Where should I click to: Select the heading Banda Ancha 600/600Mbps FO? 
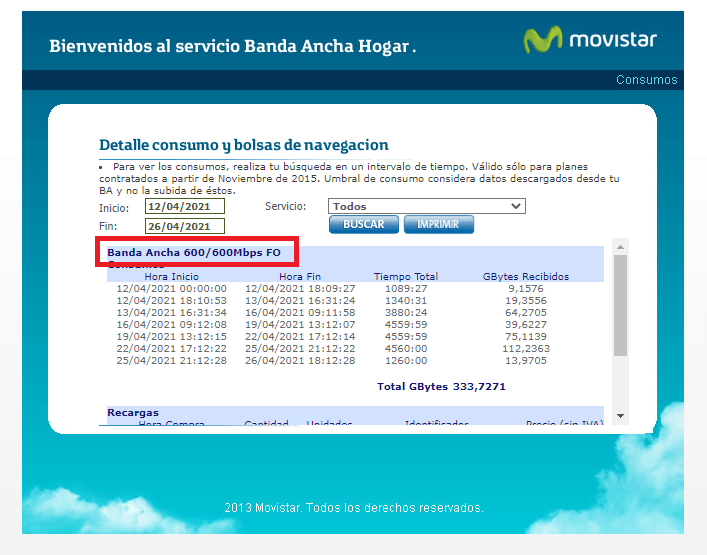(x=194, y=252)
